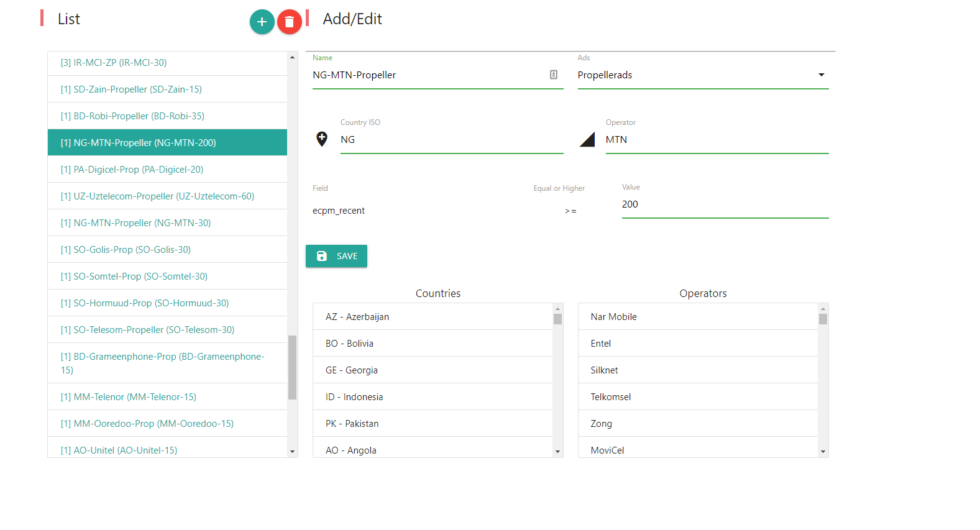
Task: Click the Value field showing 200
Action: [725, 204]
